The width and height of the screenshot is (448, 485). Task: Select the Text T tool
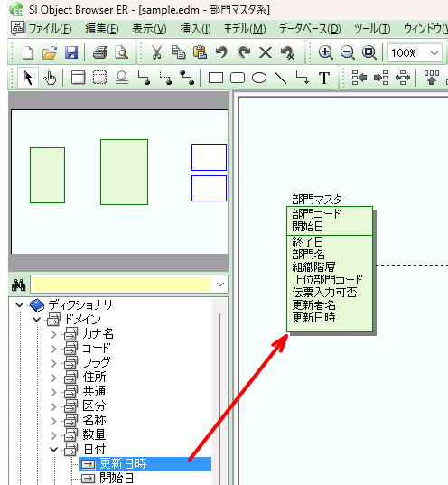(x=324, y=78)
